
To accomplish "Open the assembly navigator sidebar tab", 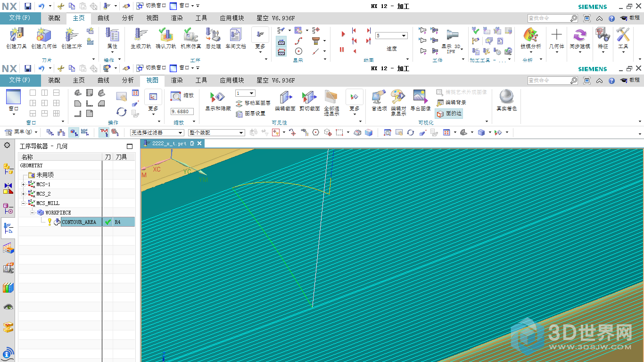I will pyautogui.click(x=8, y=168).
